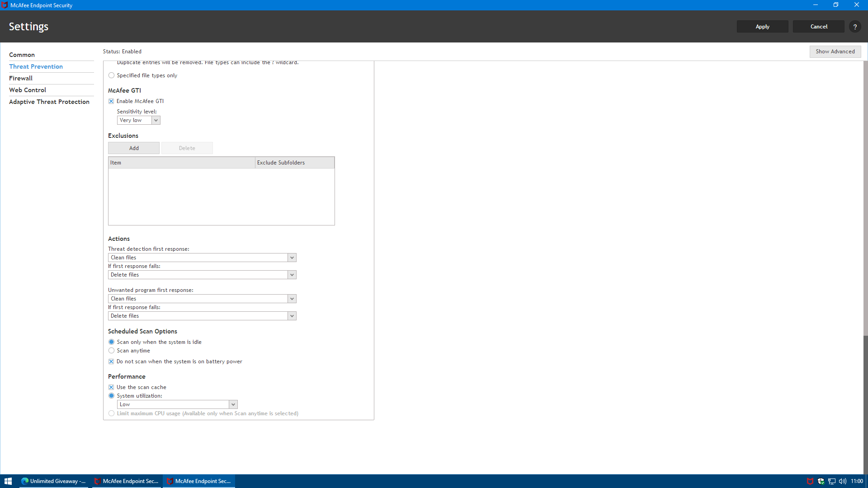Click Windows Security tray icon

tap(821, 481)
